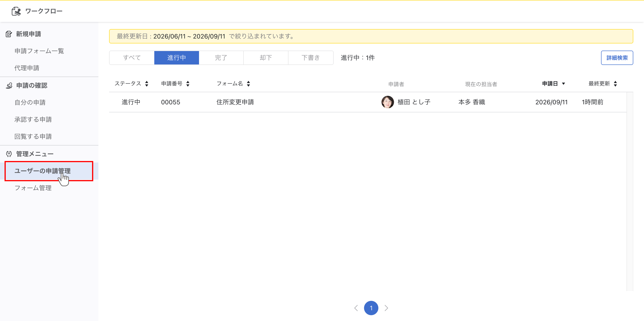The width and height of the screenshot is (644, 321).
Task: Click the workflow app logo icon
Action: [17, 11]
